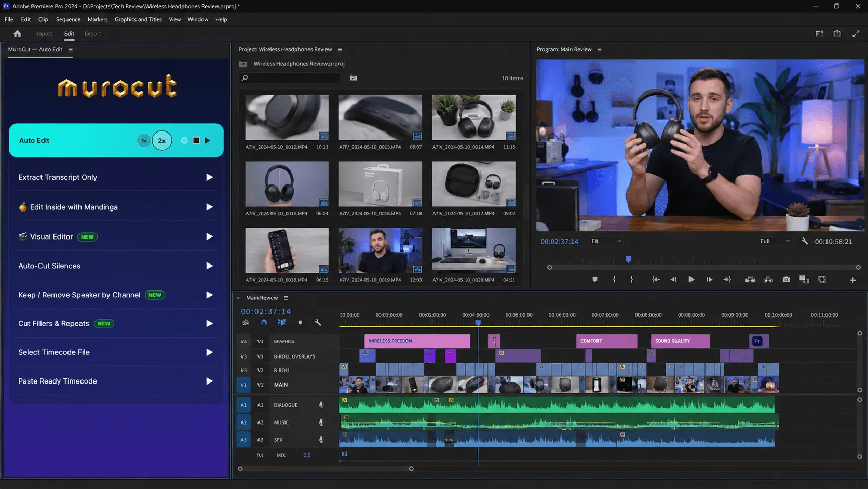The width and height of the screenshot is (868, 489).
Task: Click the Mark In brace button
Action: [614, 280]
